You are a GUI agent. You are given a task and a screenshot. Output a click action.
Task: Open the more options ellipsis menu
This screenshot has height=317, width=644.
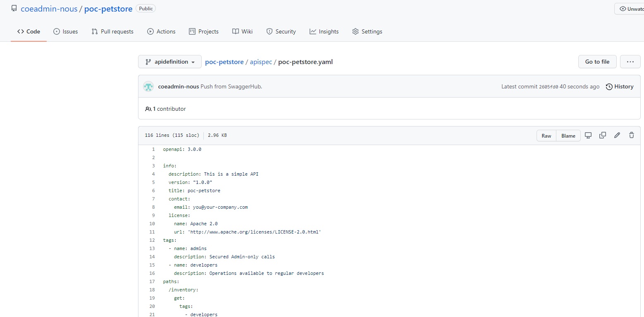pos(630,62)
